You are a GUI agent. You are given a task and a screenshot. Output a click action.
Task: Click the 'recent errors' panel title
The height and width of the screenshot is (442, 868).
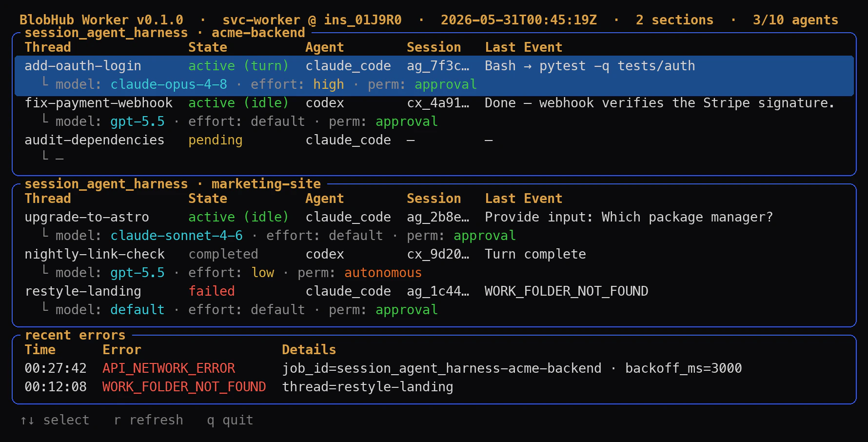[x=75, y=335]
